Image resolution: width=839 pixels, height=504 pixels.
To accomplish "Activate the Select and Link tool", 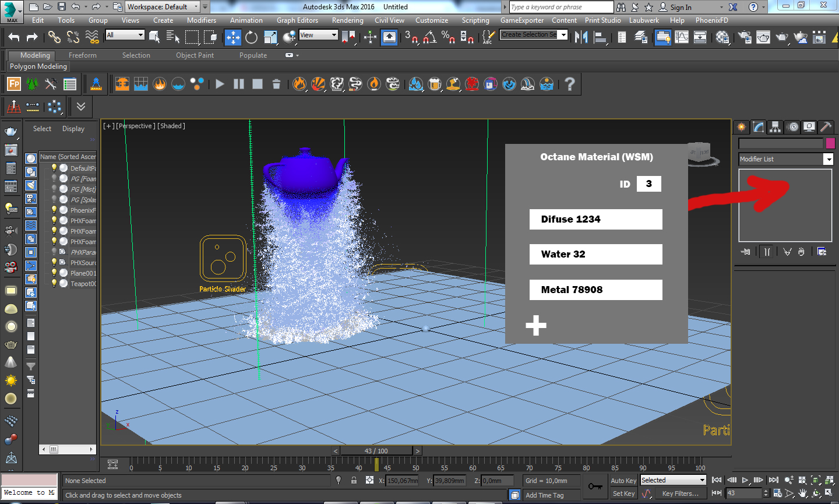I will [x=54, y=37].
